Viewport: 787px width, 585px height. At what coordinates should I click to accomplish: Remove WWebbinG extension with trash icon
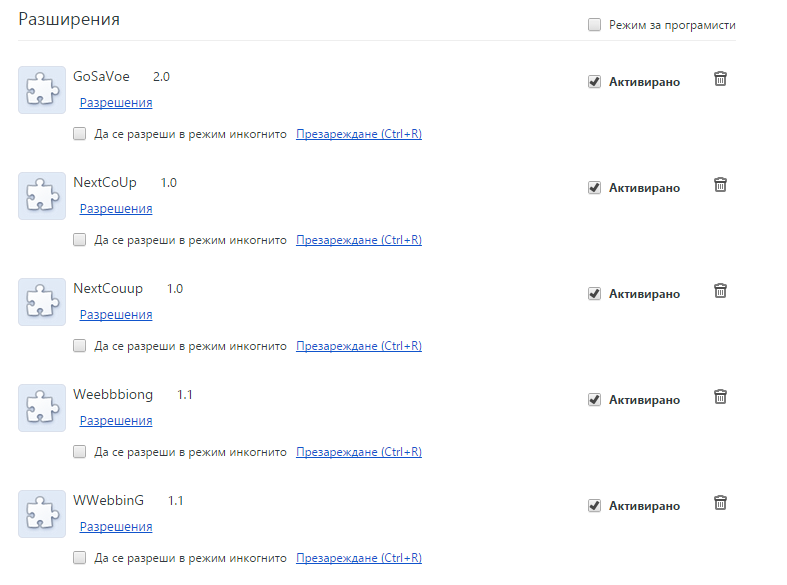720,502
